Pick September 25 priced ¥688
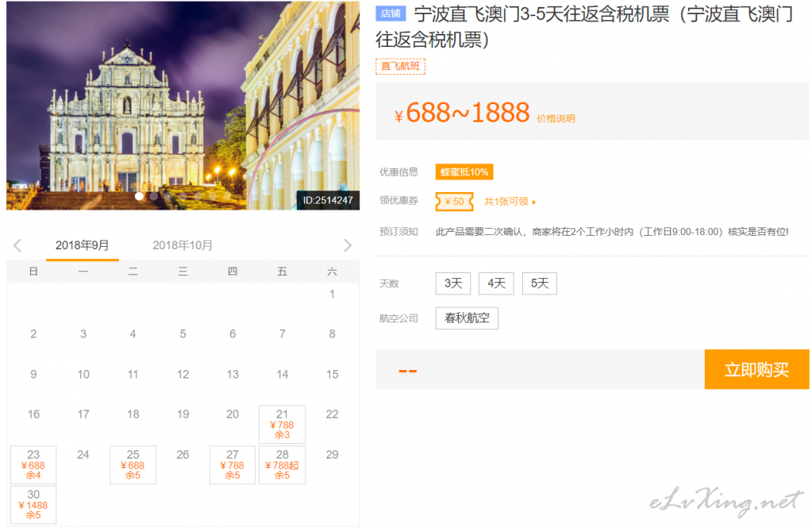 click(133, 464)
